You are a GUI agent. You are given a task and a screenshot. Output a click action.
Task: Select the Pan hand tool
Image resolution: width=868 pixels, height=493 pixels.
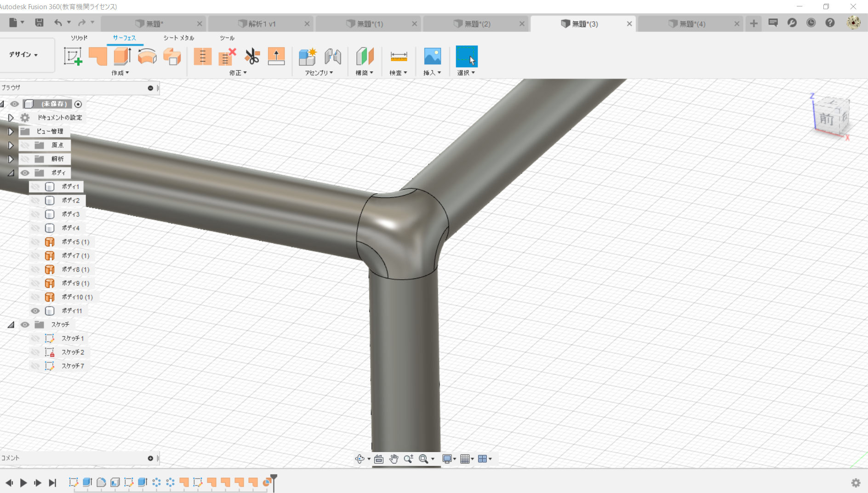pos(394,459)
